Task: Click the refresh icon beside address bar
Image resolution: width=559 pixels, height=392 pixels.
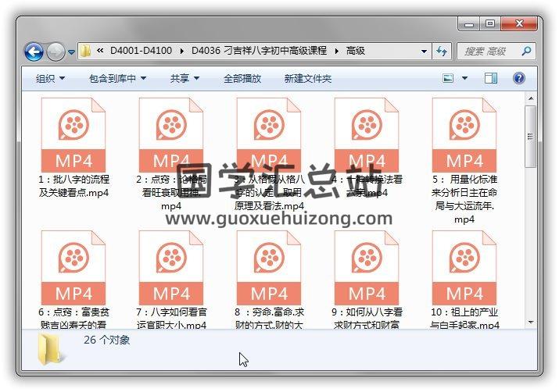Action: (442, 51)
